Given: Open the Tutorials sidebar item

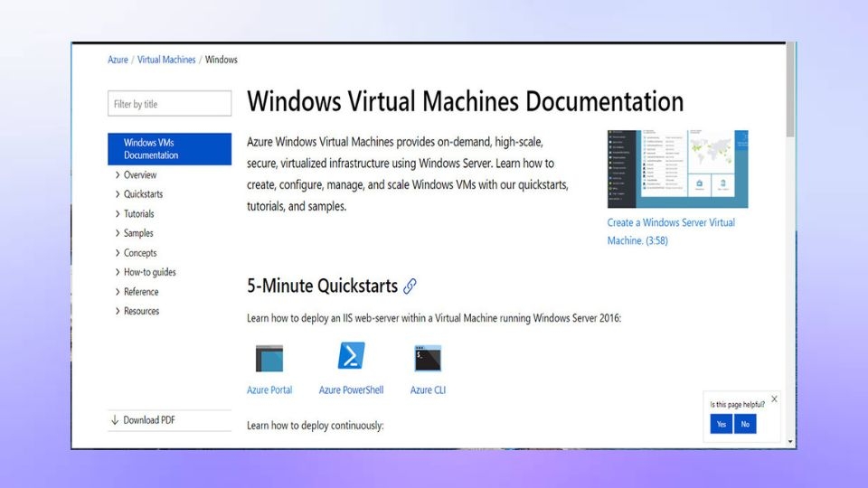Looking at the screenshot, I should [139, 213].
